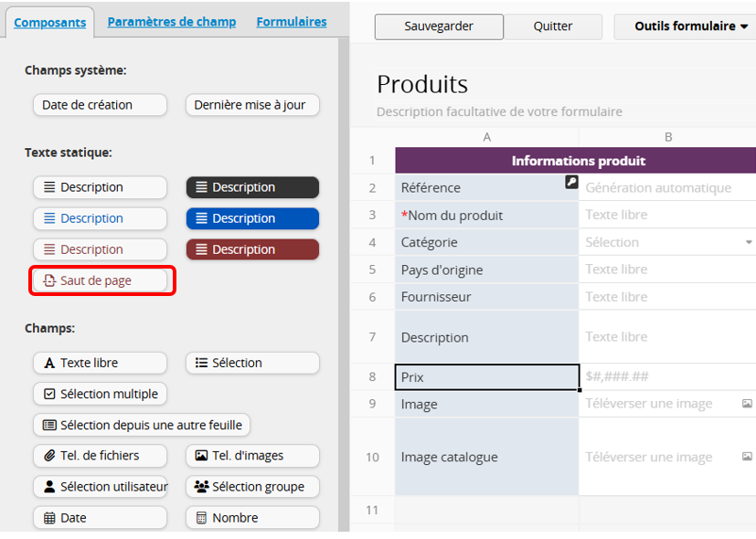Add a Sélection groupe field
Viewport: 756px width, 539px height.
tap(252, 486)
